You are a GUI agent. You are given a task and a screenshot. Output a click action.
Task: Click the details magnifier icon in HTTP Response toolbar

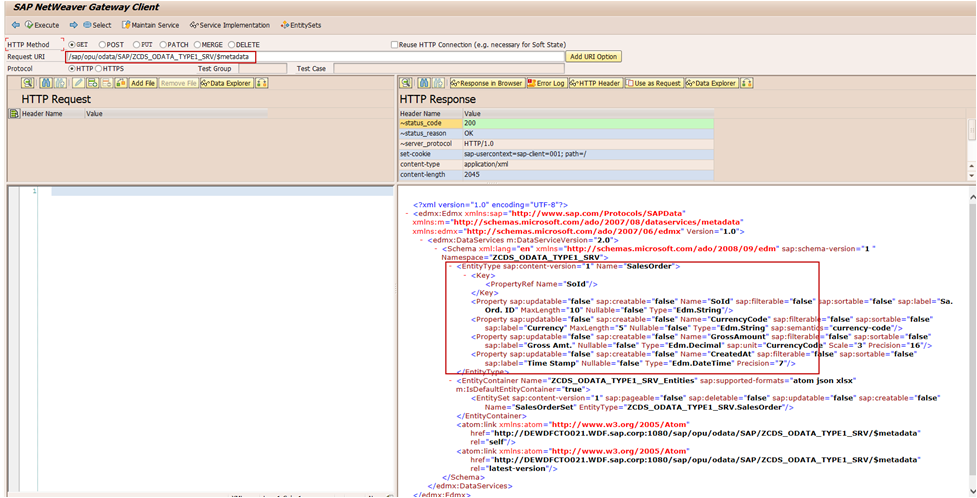point(406,83)
